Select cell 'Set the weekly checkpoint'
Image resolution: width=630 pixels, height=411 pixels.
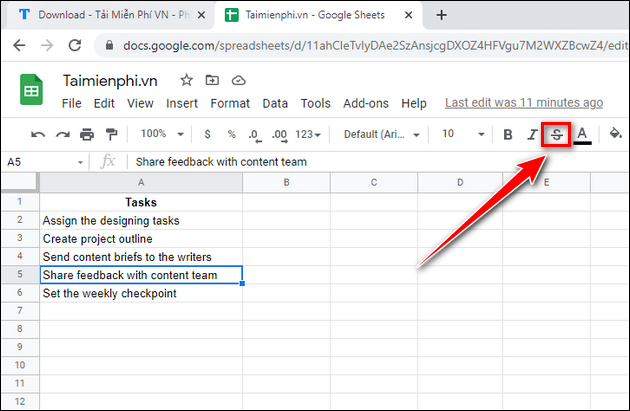[x=141, y=293]
